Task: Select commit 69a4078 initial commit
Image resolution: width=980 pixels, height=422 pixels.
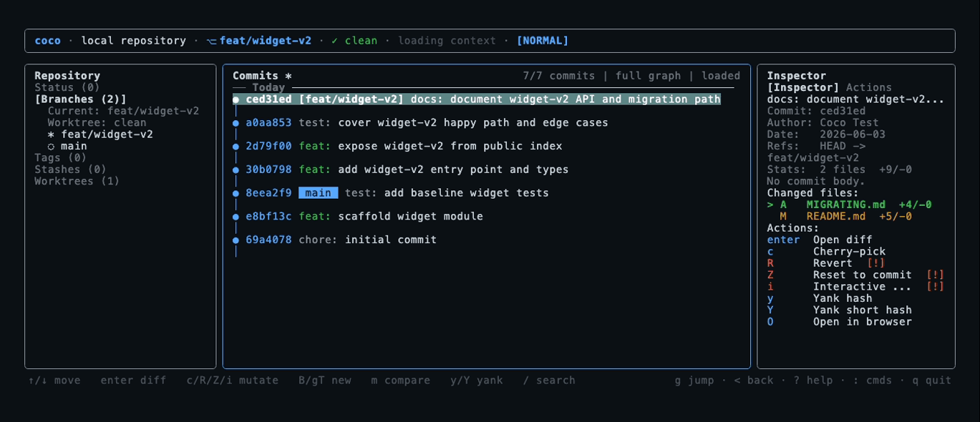Action: [x=335, y=240]
